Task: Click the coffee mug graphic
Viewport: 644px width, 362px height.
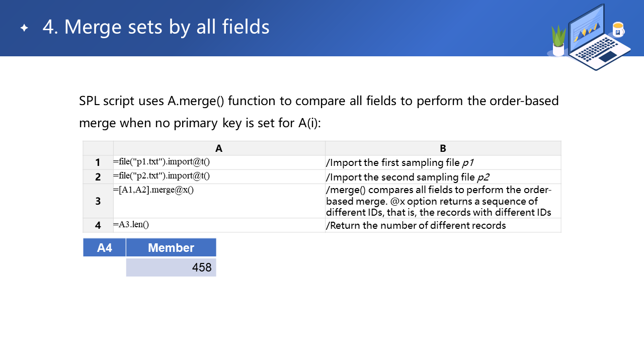Action: [x=618, y=30]
